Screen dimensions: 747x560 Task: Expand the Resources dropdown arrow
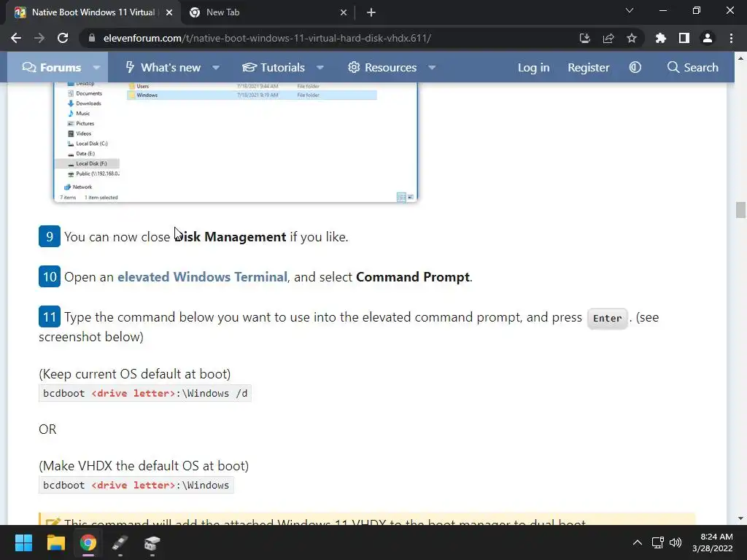click(432, 68)
